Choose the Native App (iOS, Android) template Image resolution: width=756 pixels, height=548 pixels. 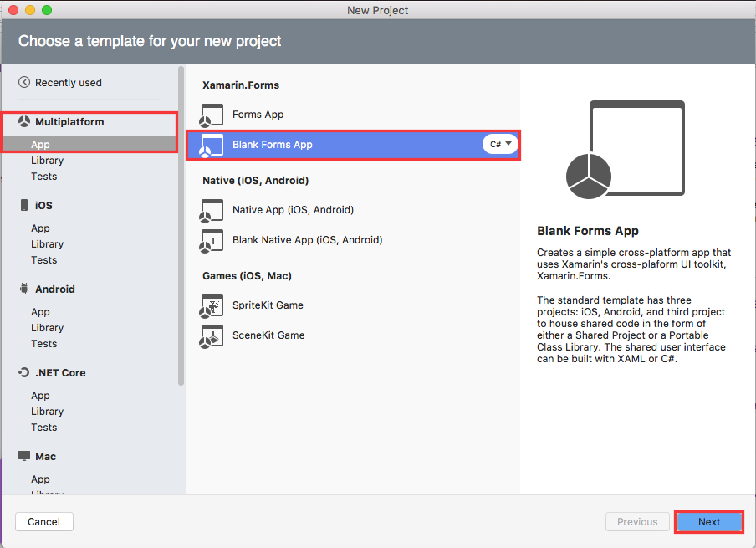pos(211,211)
